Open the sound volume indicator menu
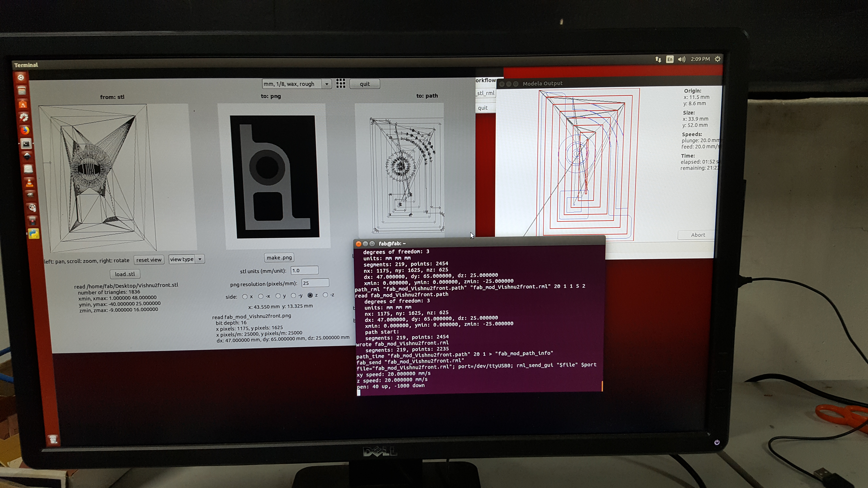The width and height of the screenshot is (868, 488). (x=681, y=59)
